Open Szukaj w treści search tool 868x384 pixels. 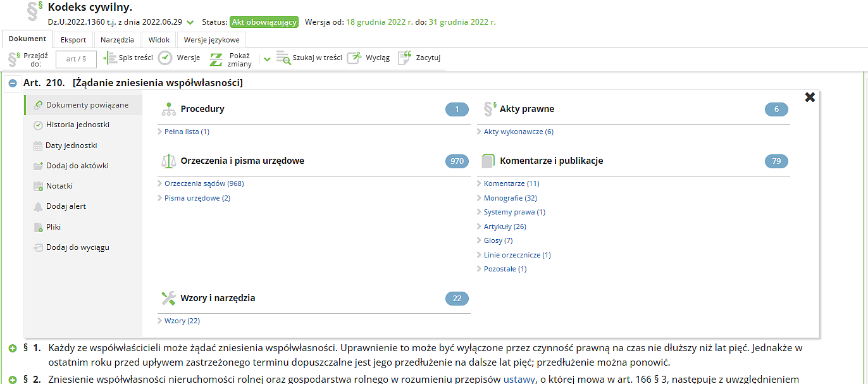pos(283,58)
